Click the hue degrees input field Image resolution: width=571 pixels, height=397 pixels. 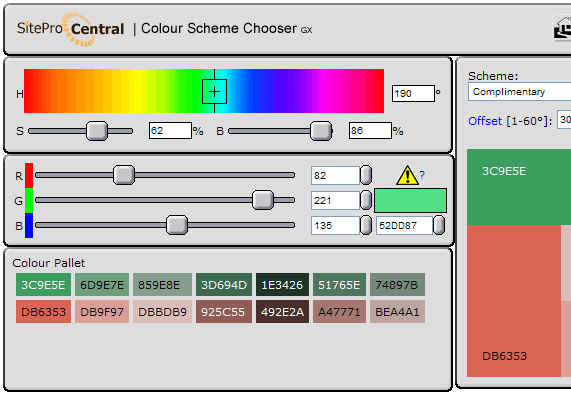click(x=413, y=94)
